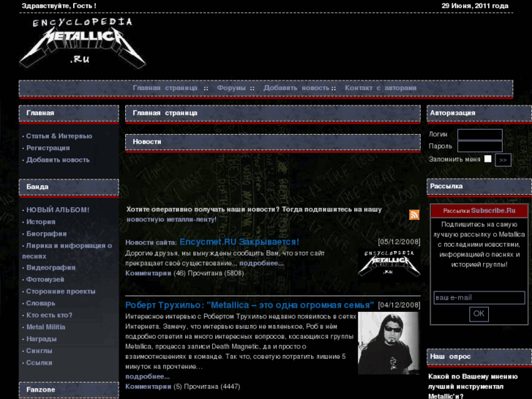The width and height of the screenshot is (532, 399).
Task: Open Роберт Трухильо interview headline
Action: pyautogui.click(x=250, y=305)
